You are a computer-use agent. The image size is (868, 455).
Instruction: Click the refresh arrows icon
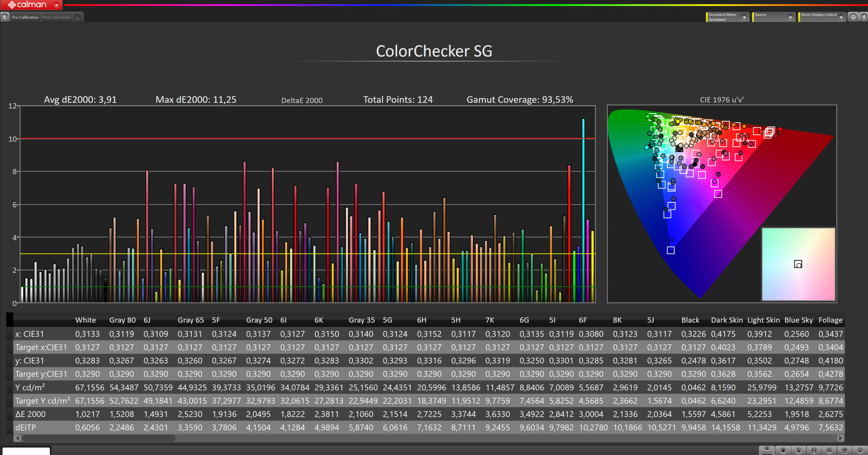click(x=845, y=451)
